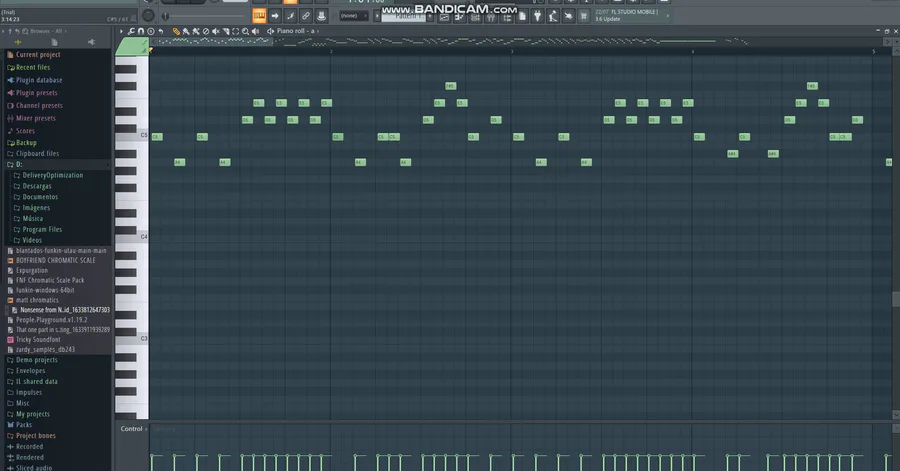The width and height of the screenshot is (900, 471).
Task: Switch browser to files page tab icon
Action: point(55,42)
